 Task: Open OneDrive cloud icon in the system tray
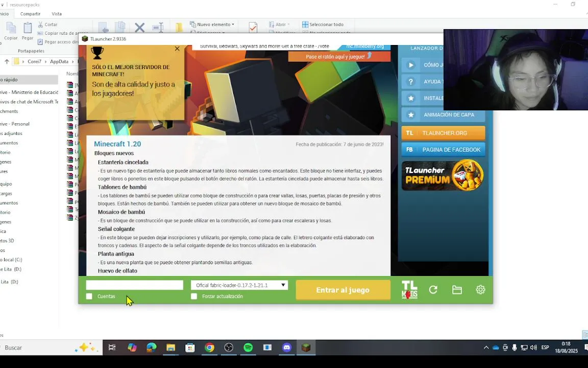click(x=496, y=348)
